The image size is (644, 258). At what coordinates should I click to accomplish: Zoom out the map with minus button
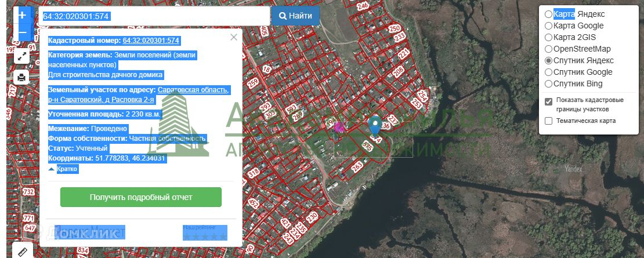coord(21,32)
